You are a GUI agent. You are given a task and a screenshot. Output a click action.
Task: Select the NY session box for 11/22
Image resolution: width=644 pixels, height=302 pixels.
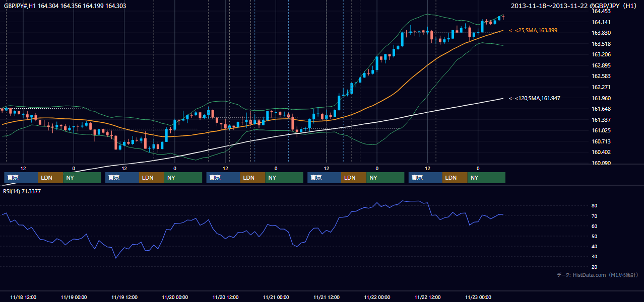click(487, 178)
